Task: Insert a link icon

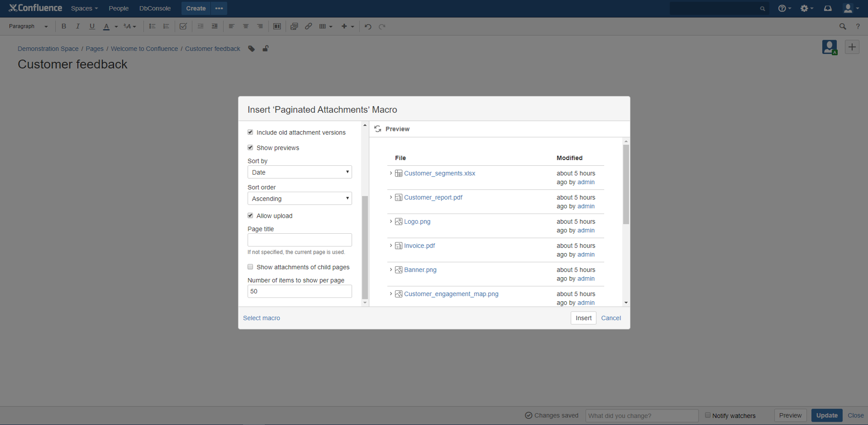Action: (309, 26)
